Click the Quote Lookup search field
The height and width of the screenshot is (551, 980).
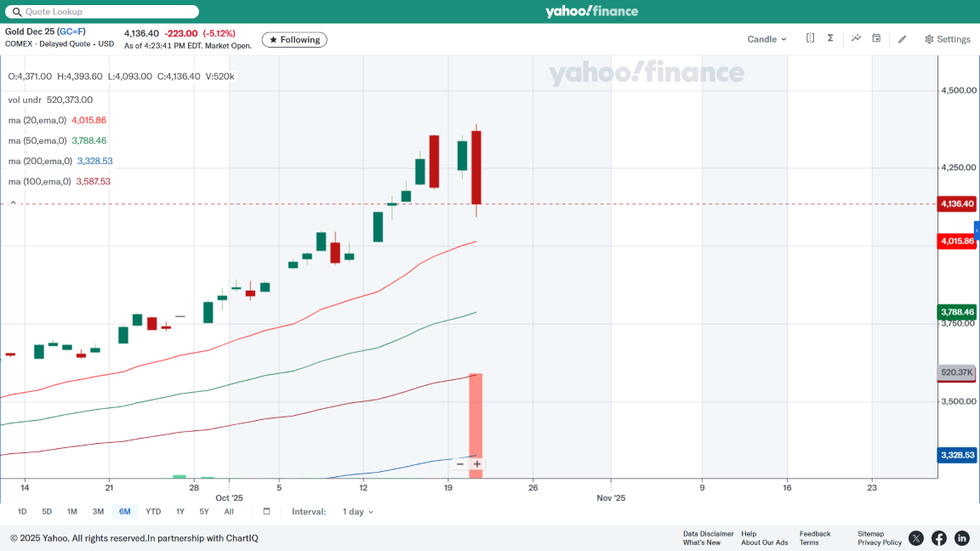click(x=102, y=12)
